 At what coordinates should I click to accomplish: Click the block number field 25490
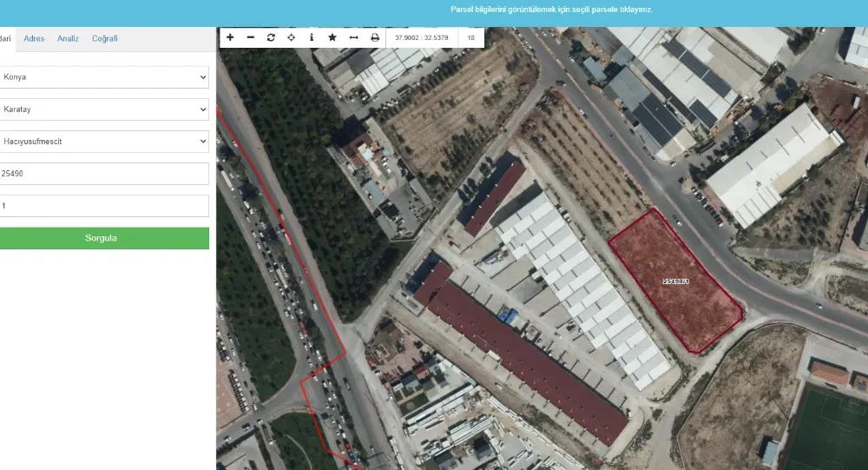click(x=103, y=174)
